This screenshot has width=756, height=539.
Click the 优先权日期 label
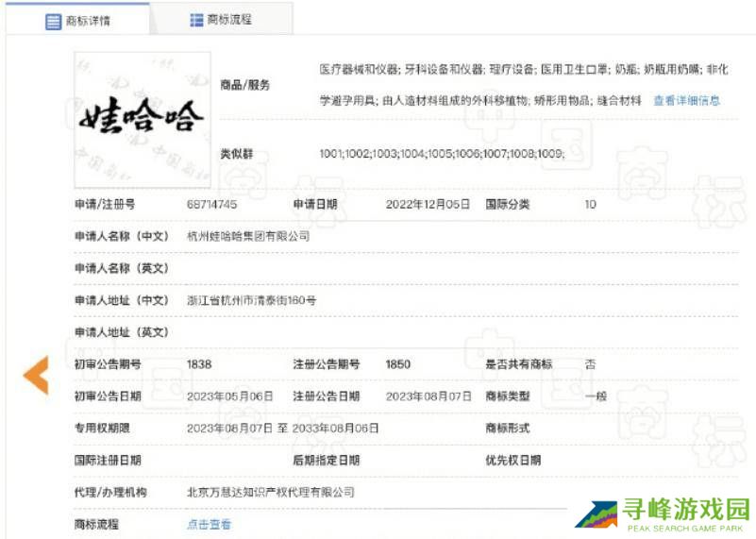[x=513, y=460]
